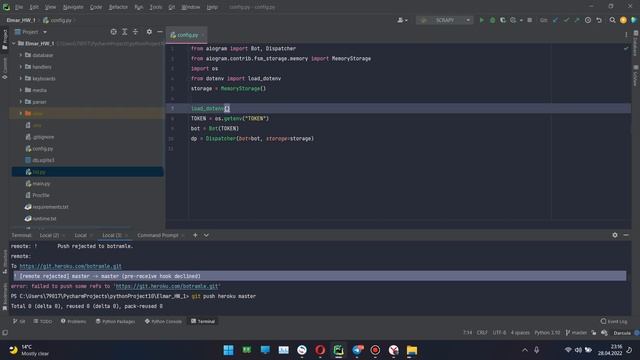Click the CRLF line separator in status bar
Image resolution: width=640 pixels, height=360 pixels.
(x=482, y=333)
